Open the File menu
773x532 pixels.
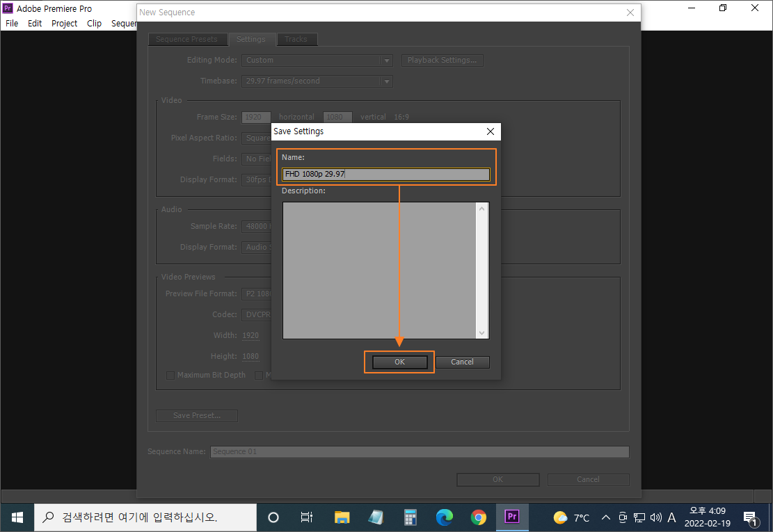point(12,24)
